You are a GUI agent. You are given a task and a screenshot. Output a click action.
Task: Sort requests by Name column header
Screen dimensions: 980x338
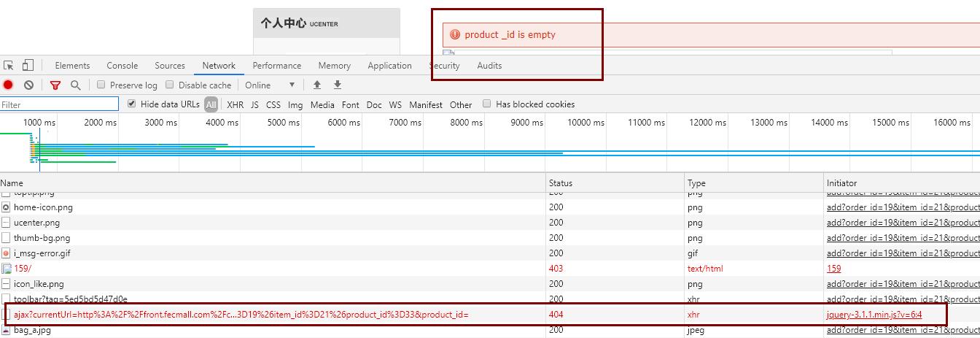[x=273, y=183]
